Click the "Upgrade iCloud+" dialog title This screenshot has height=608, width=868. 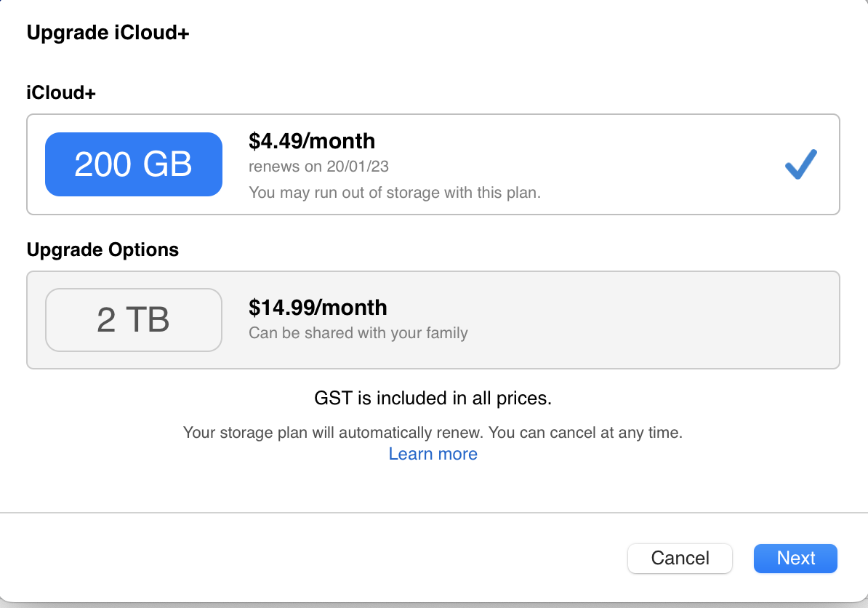[108, 33]
